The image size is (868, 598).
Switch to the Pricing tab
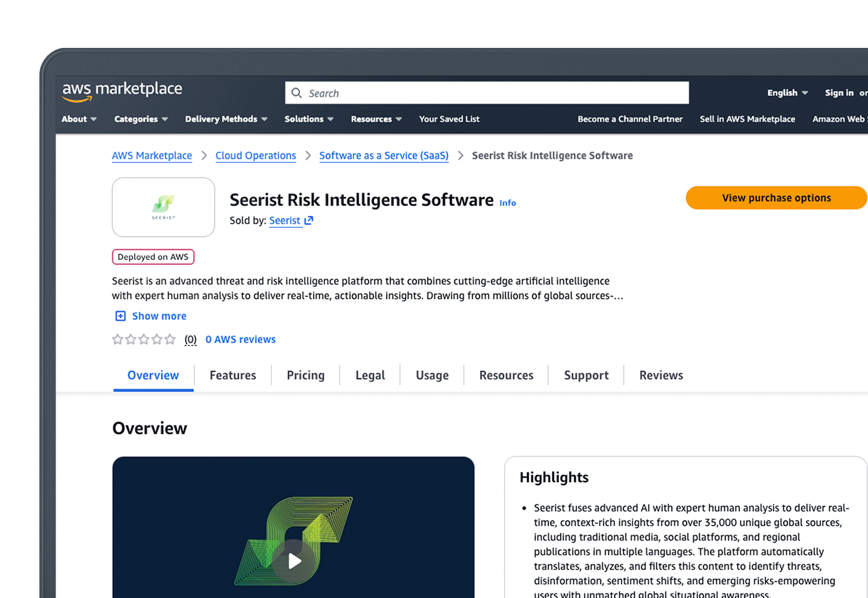305,375
